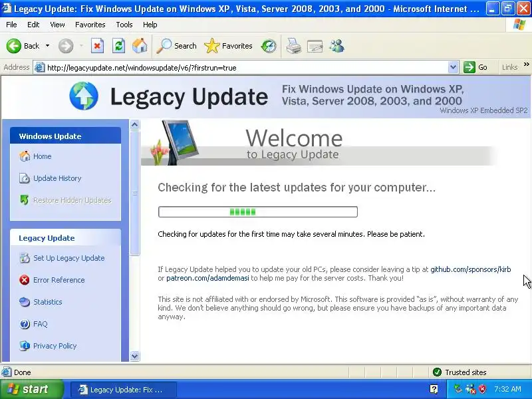Image resolution: width=532 pixels, height=399 pixels.
Task: Click the green Back arrow button
Action: pyautogui.click(x=14, y=46)
